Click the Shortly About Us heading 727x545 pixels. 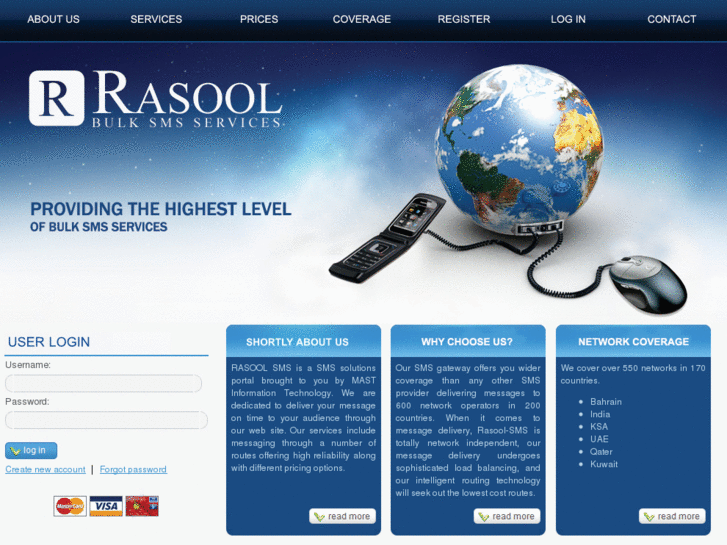click(297, 342)
